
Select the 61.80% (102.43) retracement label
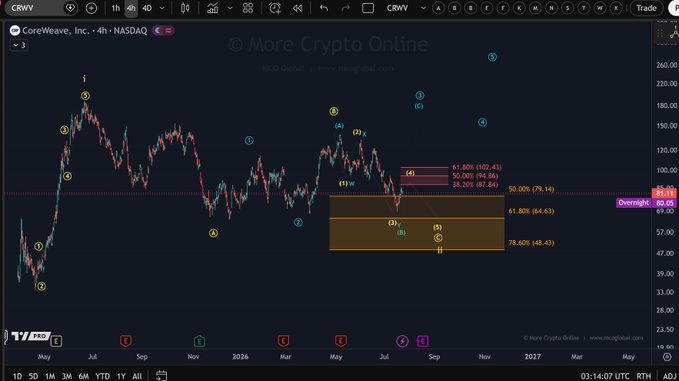pos(477,167)
